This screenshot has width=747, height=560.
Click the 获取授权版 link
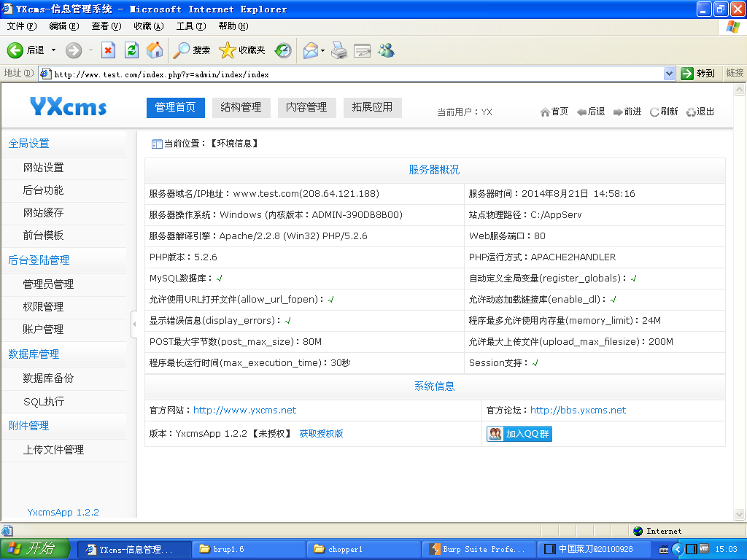coord(321,434)
